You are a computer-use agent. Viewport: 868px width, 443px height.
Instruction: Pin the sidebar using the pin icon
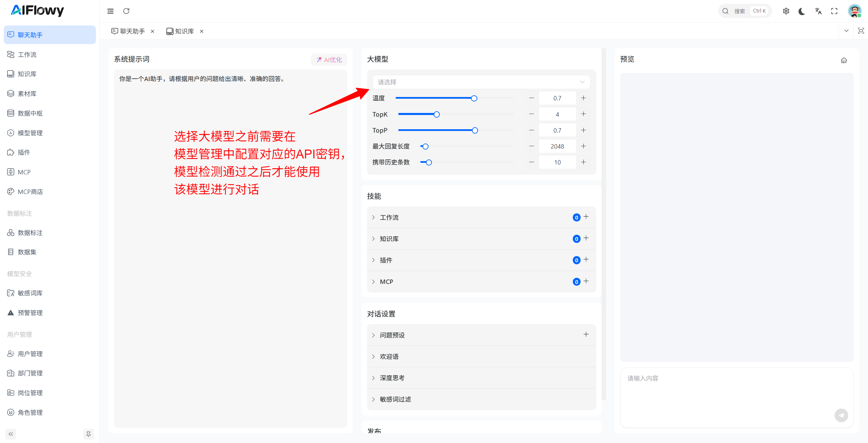click(x=88, y=434)
